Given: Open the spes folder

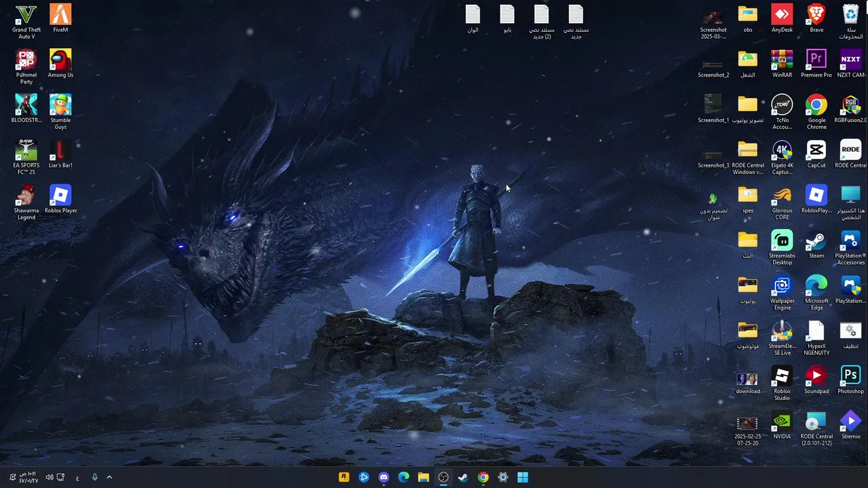Looking at the screenshot, I should (x=747, y=199).
